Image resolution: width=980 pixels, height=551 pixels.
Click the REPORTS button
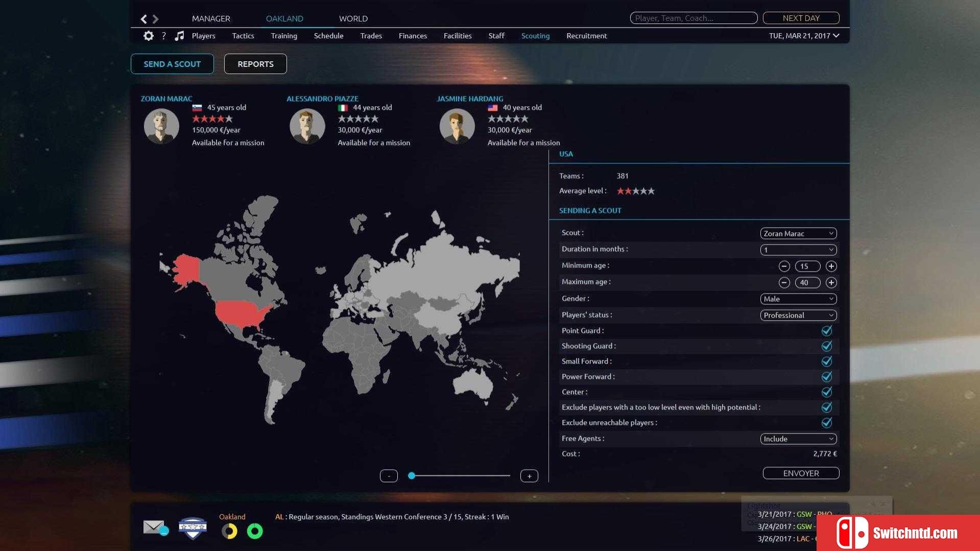[255, 64]
